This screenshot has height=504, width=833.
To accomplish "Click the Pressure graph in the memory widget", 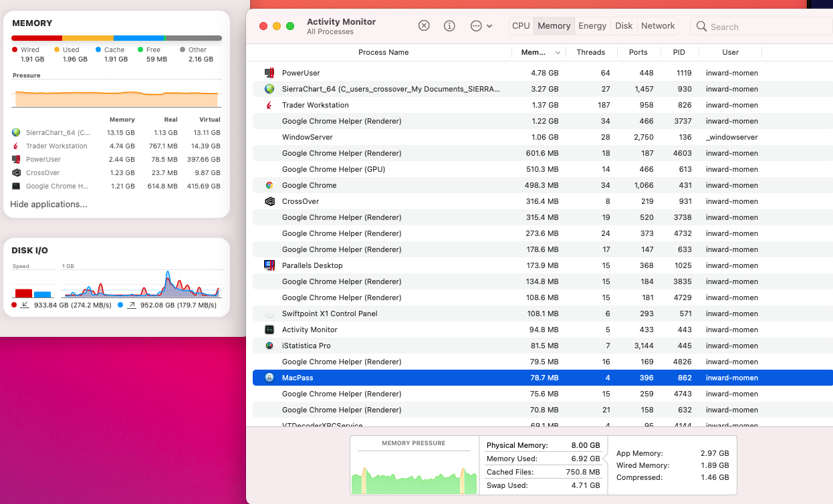I will coord(116,94).
